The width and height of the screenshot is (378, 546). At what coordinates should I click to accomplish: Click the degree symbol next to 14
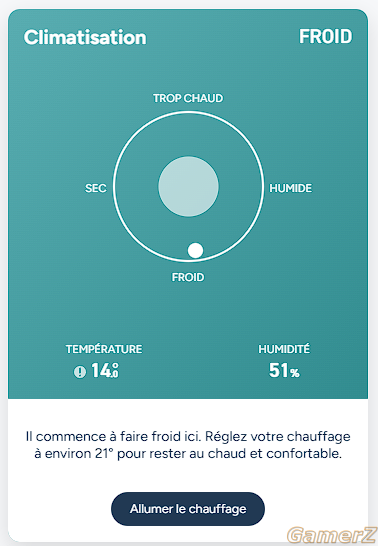point(115,366)
